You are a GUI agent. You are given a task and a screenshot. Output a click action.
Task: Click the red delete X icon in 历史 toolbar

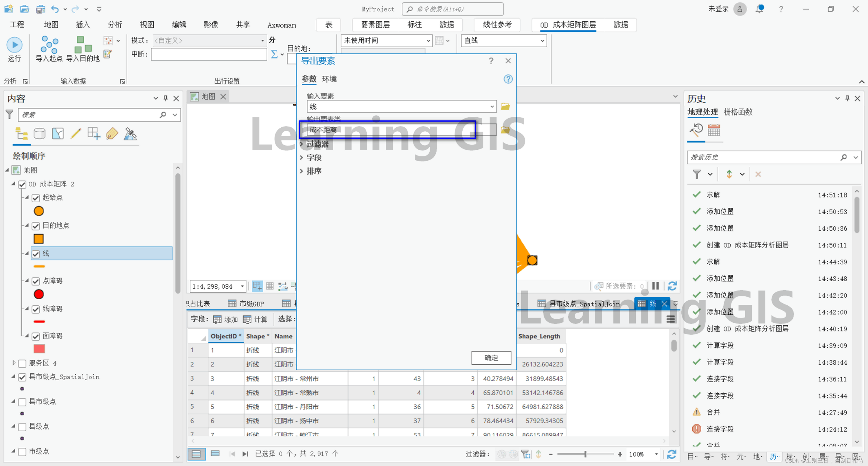[758, 174]
